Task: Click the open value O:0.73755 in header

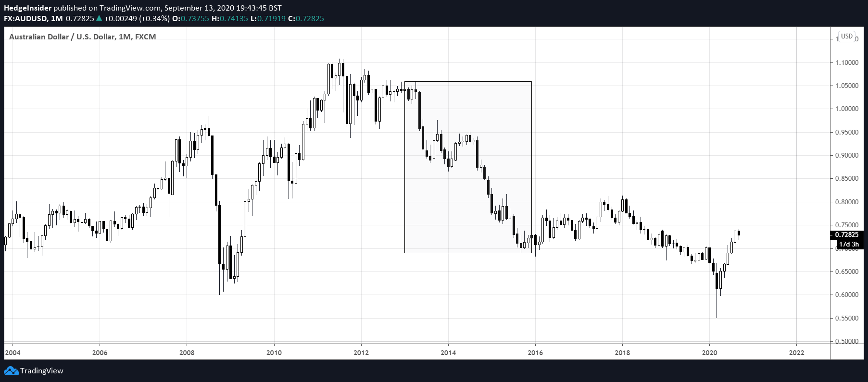Action: coord(190,18)
